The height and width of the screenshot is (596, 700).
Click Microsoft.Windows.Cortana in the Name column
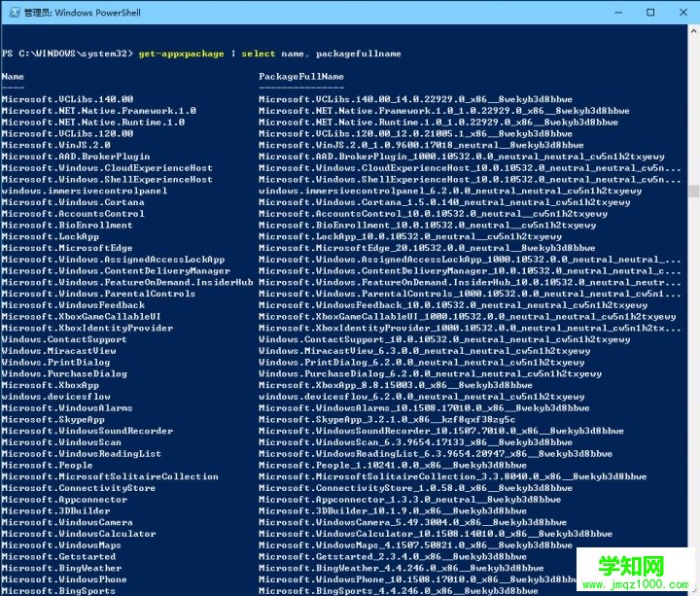(73, 202)
